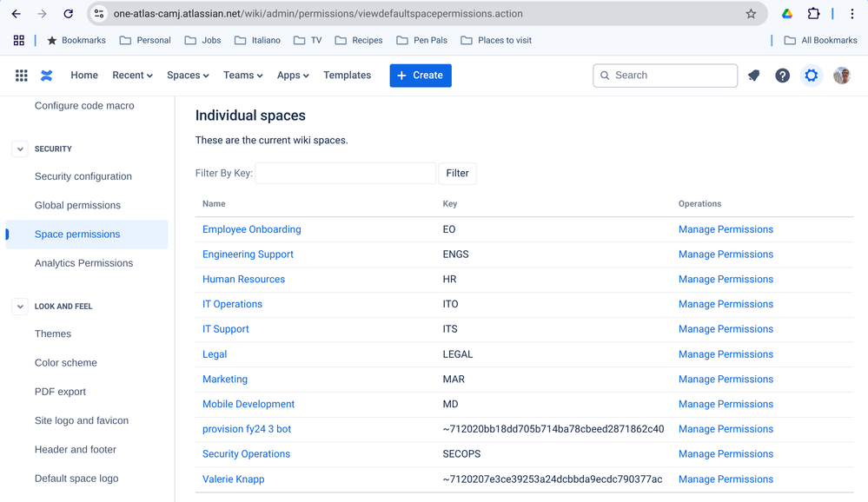
Task: Open Site logo and favicon settings
Action: 82,420
